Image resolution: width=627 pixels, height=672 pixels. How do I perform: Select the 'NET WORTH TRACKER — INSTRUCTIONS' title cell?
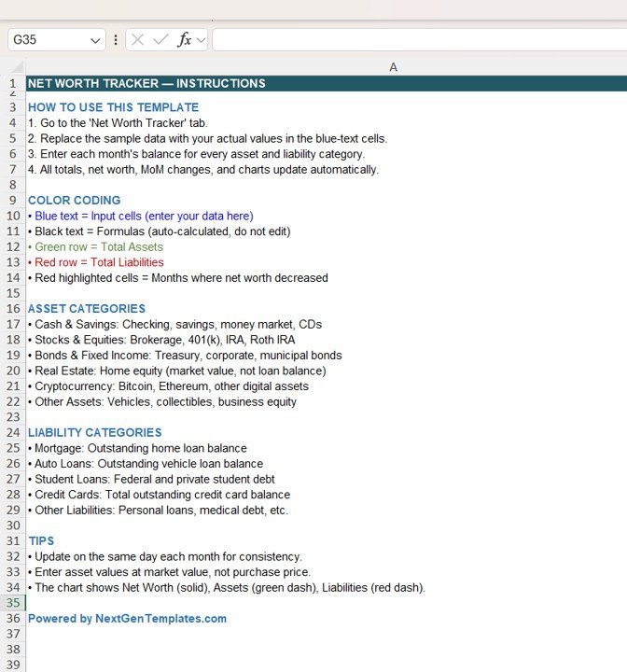146,83
